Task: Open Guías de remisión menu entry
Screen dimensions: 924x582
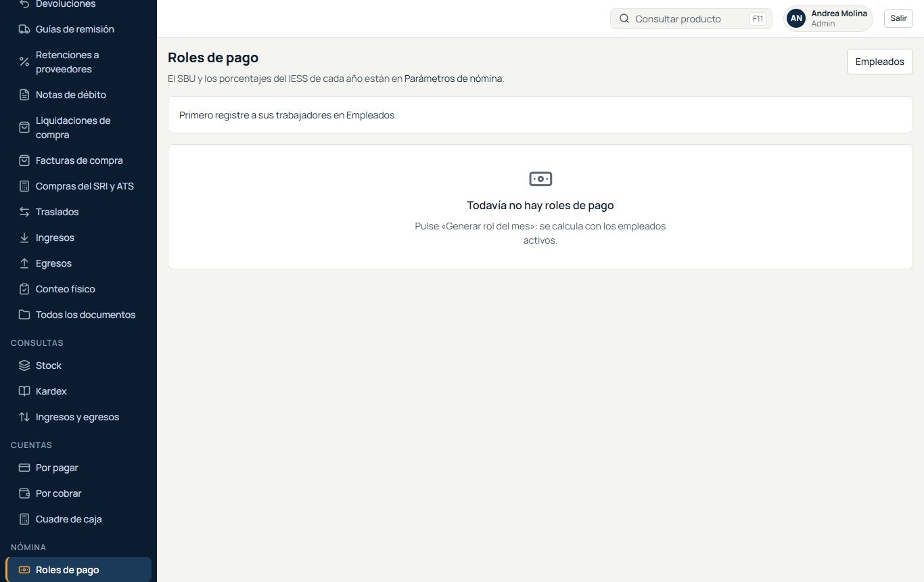Action: (x=78, y=29)
